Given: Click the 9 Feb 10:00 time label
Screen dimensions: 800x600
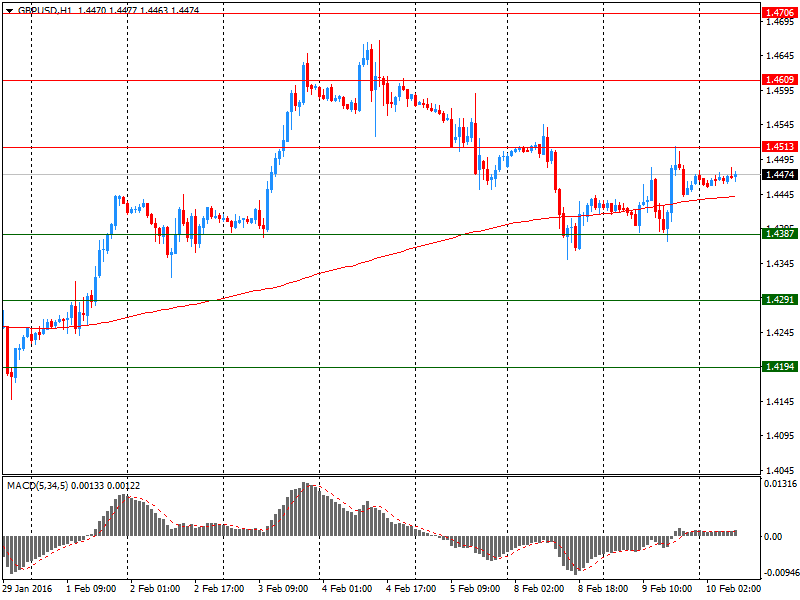Looking at the screenshot, I should [x=667, y=589].
